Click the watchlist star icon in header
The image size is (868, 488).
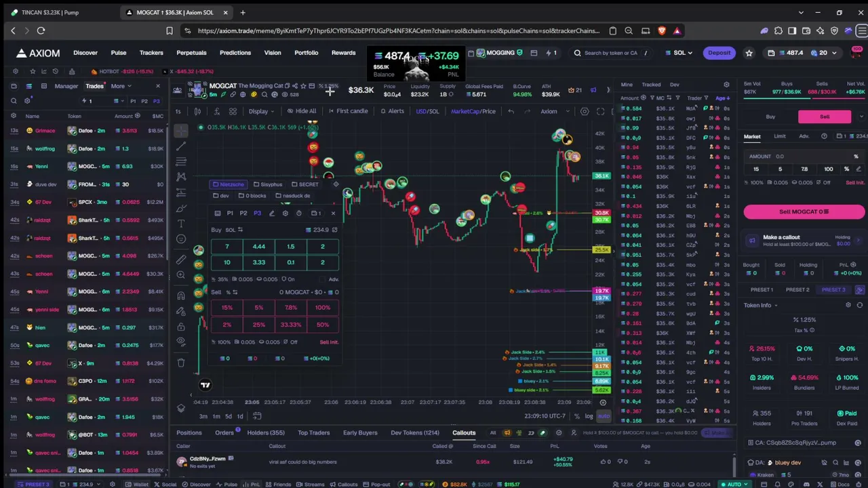coord(749,53)
